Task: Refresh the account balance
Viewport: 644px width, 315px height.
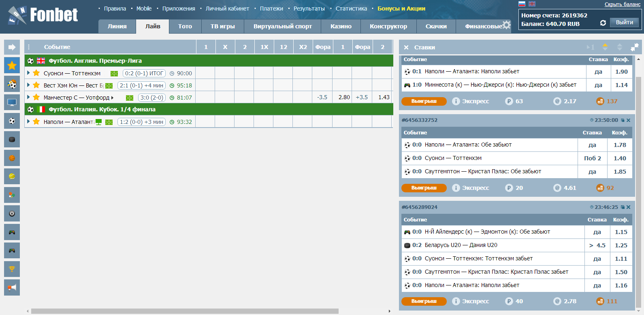Action: click(603, 23)
